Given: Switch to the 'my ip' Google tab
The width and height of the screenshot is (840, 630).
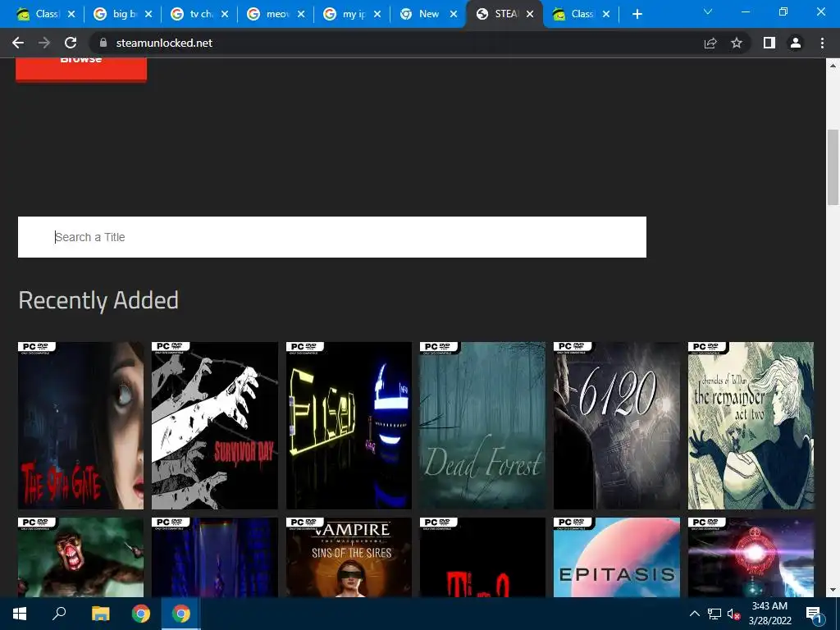Looking at the screenshot, I should [x=353, y=14].
